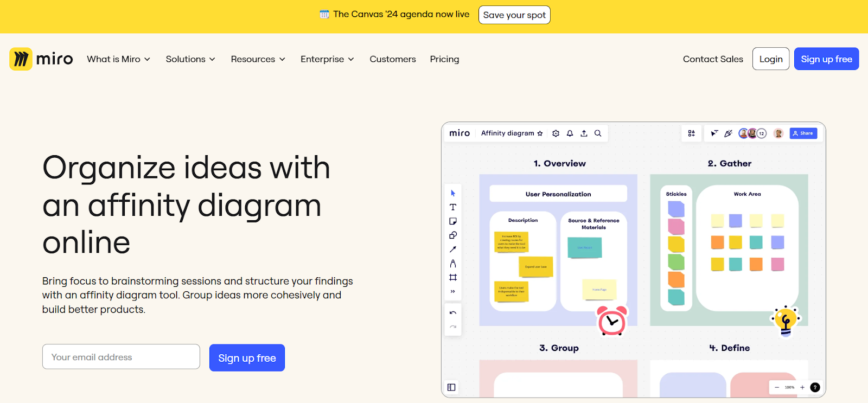Open the frames panel icon at bottom left

coord(451,387)
